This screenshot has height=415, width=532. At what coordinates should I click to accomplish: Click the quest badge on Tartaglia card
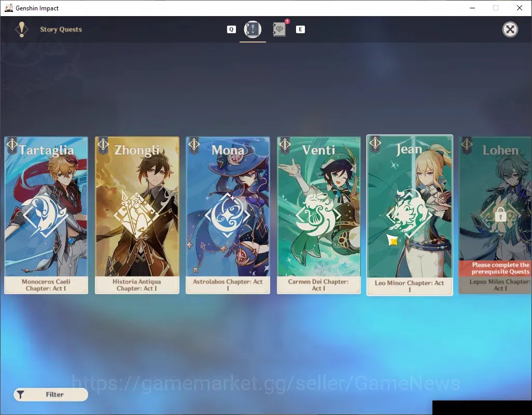[12, 145]
